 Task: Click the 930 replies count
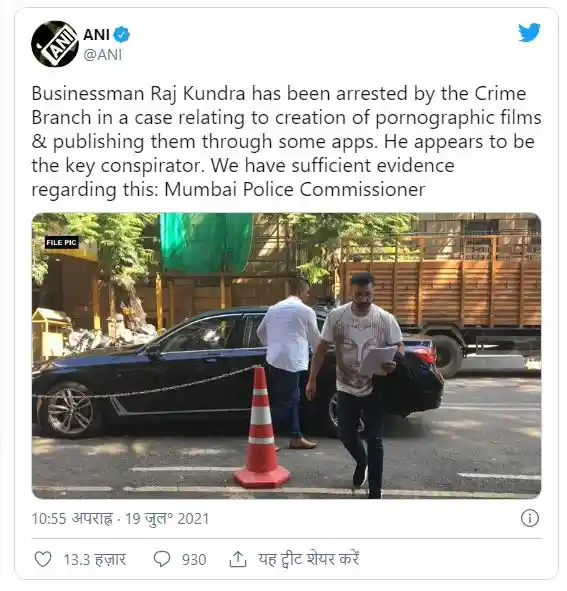tap(194, 560)
